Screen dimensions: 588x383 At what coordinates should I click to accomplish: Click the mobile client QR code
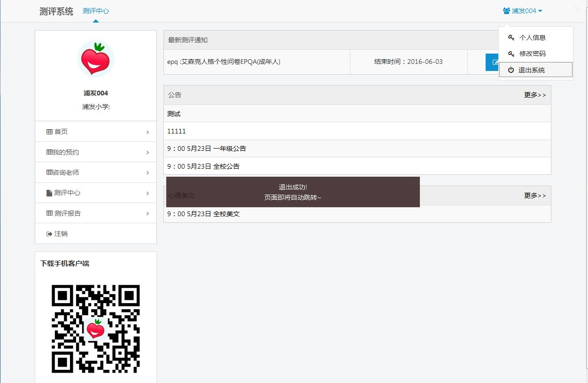point(95,328)
